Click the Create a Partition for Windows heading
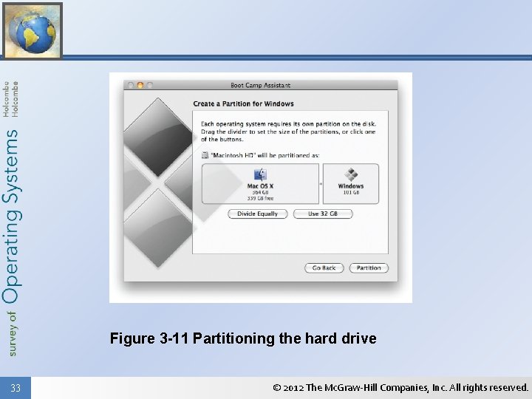Viewport: 532px width, 399px height. (243, 104)
